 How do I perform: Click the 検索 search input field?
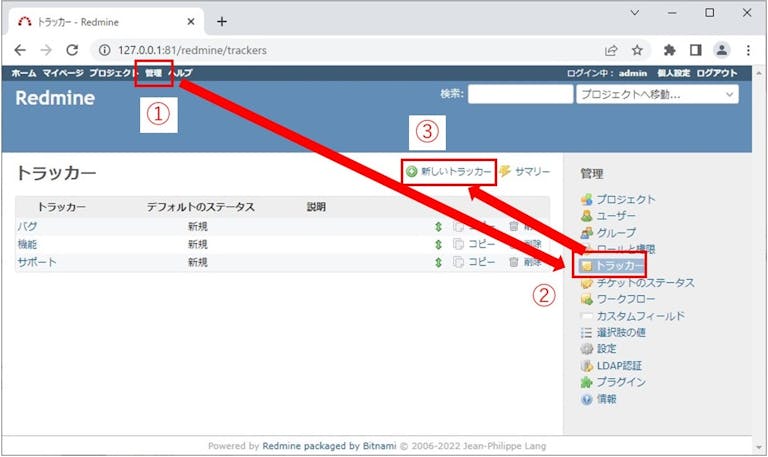tap(520, 94)
